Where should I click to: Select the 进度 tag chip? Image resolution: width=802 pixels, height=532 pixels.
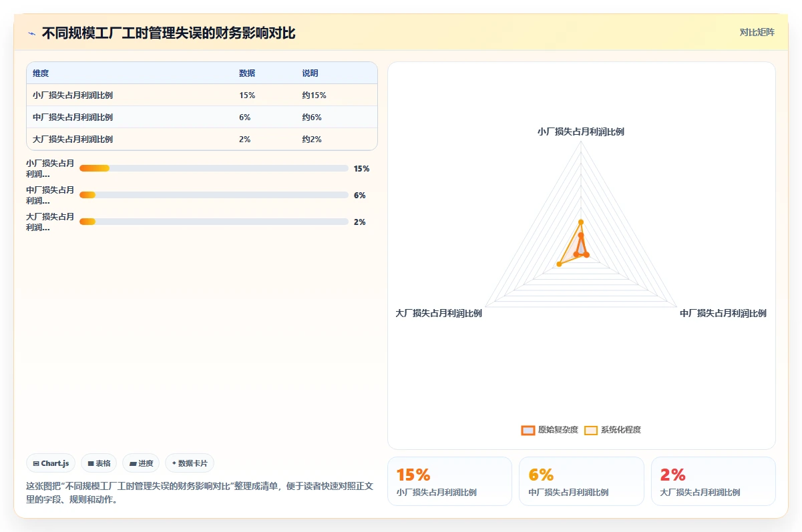click(141, 463)
